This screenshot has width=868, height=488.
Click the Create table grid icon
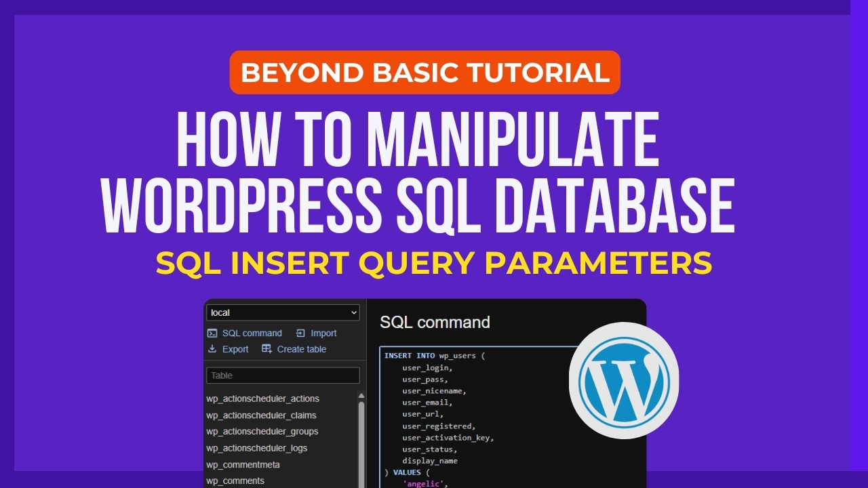[267, 349]
